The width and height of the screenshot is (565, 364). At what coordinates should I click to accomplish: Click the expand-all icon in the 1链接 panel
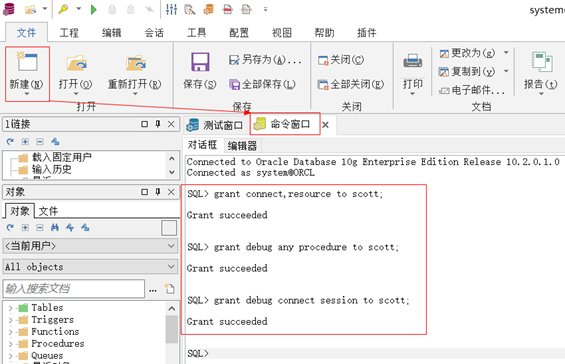point(25,142)
